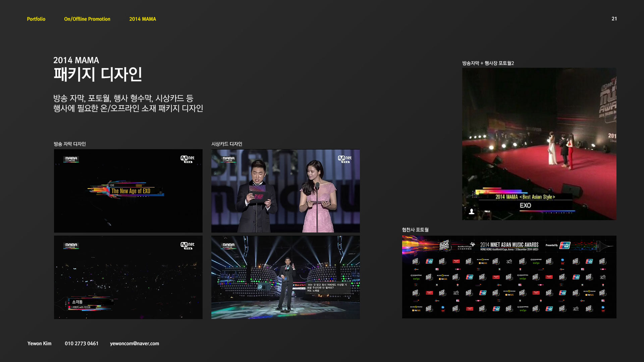This screenshot has width=644, height=362.
Task: Click the 2014 MAMA header label
Action: (x=143, y=19)
